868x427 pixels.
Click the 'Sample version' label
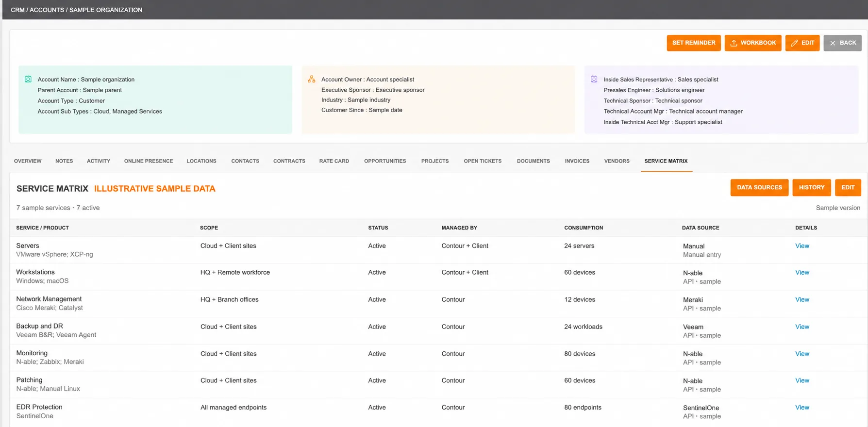(x=838, y=208)
